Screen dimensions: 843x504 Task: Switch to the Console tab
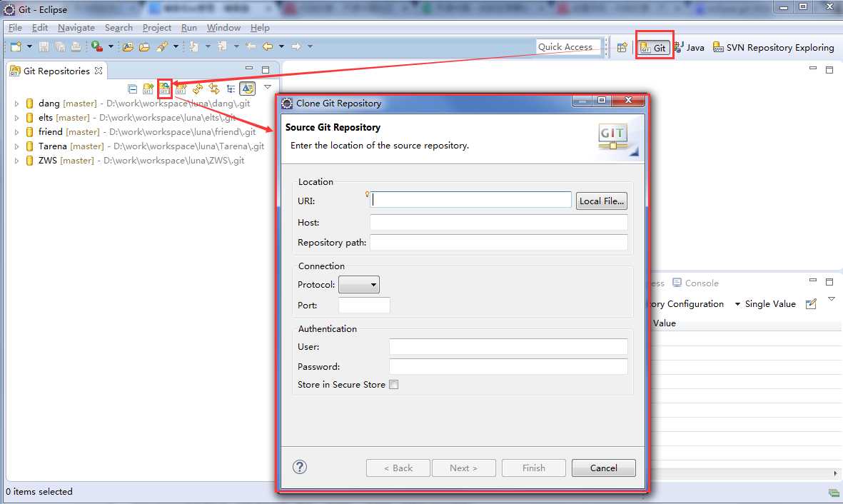tap(696, 283)
